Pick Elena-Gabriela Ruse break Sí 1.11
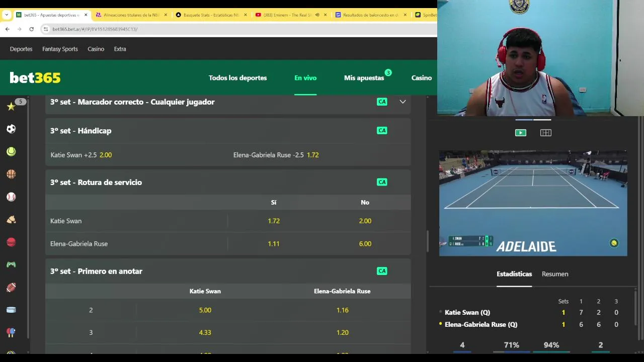This screenshot has height=362, width=644. pos(274,244)
